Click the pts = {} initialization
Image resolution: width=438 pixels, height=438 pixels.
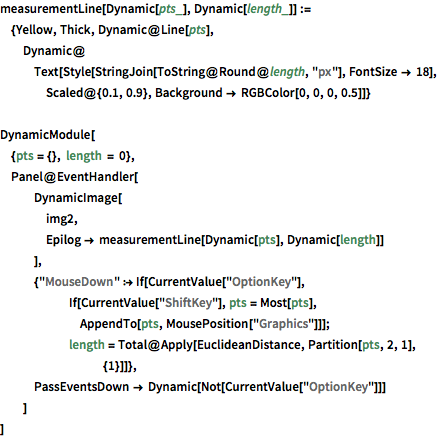[x=37, y=156]
